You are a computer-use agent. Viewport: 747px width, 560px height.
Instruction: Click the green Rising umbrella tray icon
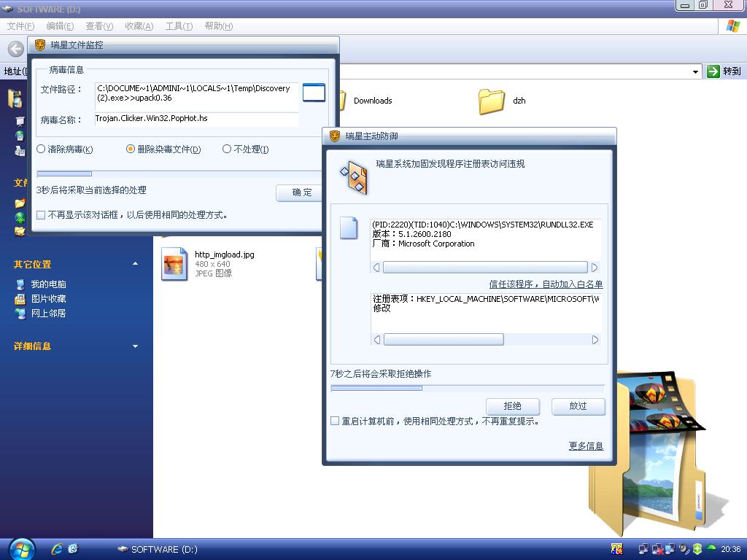pos(711,548)
